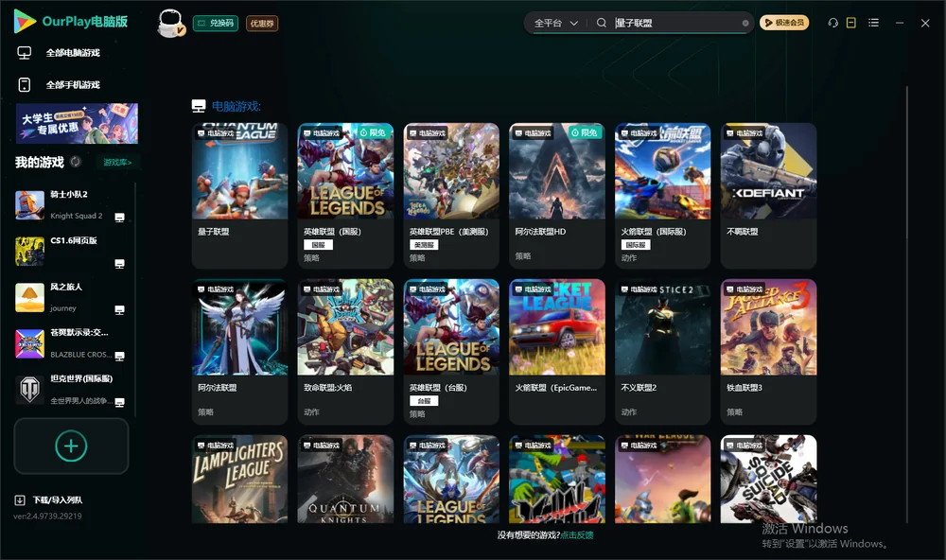Open 不义联盟2 game card
The width and height of the screenshot is (946, 560).
pyautogui.click(x=662, y=352)
